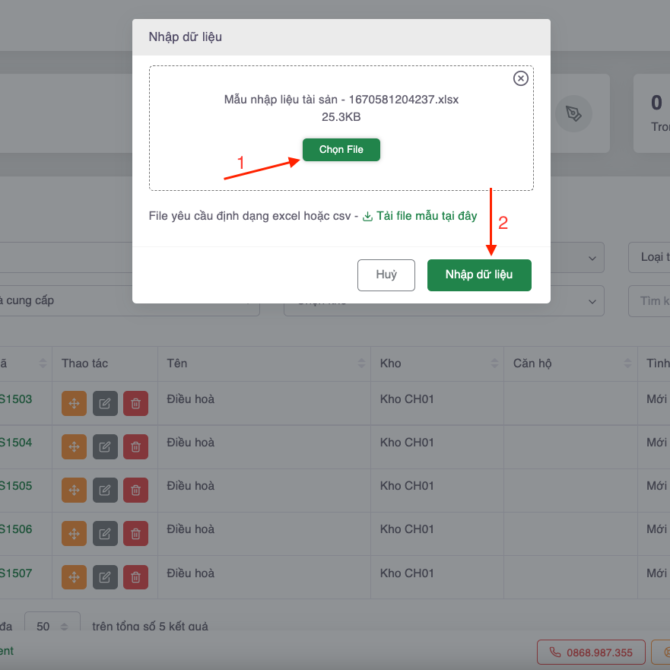Click the Chọn File button
Screen dimensions: 670x670
[x=341, y=149]
